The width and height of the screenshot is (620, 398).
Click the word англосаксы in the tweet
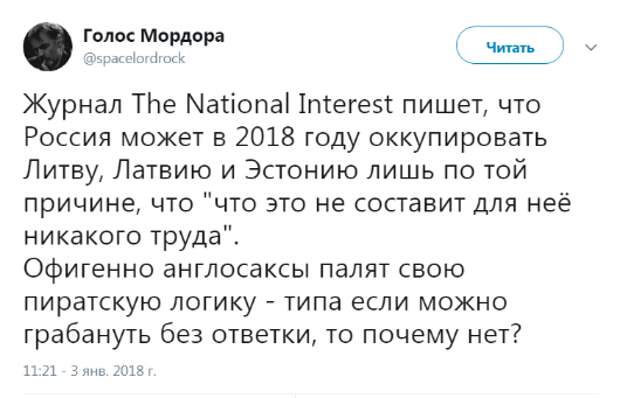point(236,269)
